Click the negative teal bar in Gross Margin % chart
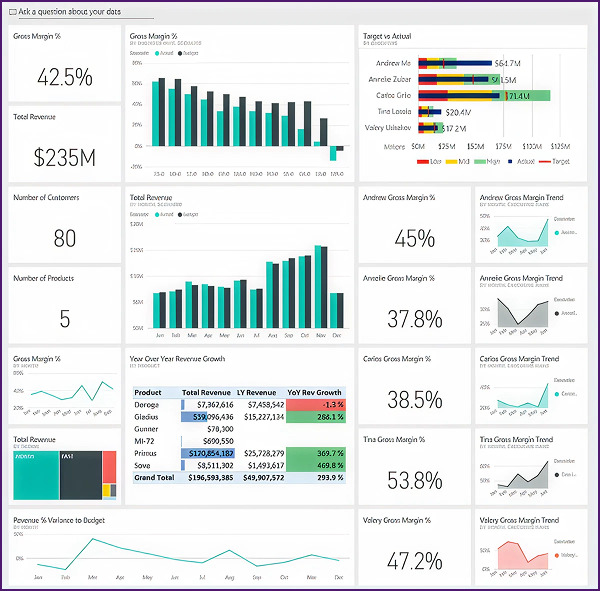The height and width of the screenshot is (591, 600). (333, 153)
